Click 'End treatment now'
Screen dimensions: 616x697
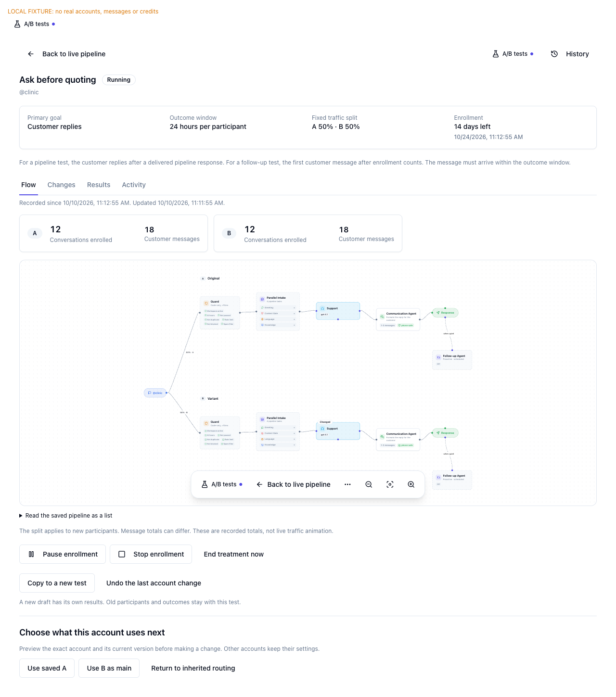tap(234, 554)
